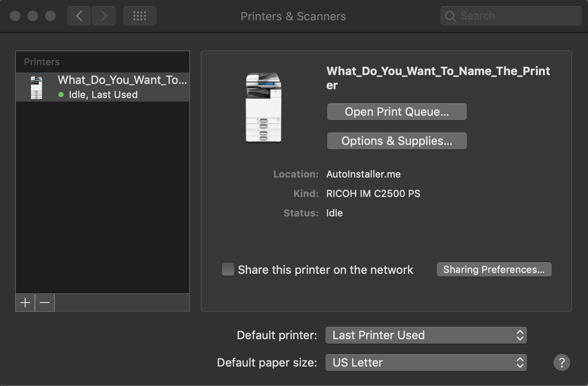Minimize the Printers & Scanners window
588x386 pixels.
pyautogui.click(x=33, y=16)
